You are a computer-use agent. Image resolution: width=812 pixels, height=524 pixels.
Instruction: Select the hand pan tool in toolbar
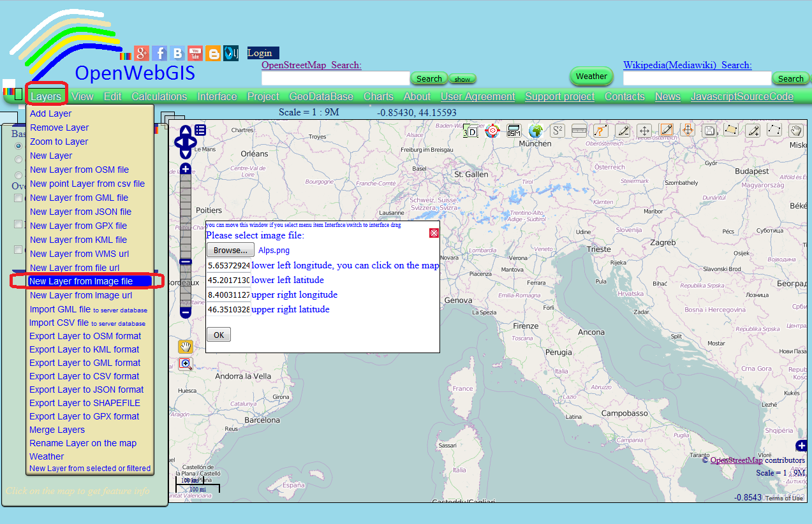tap(796, 131)
